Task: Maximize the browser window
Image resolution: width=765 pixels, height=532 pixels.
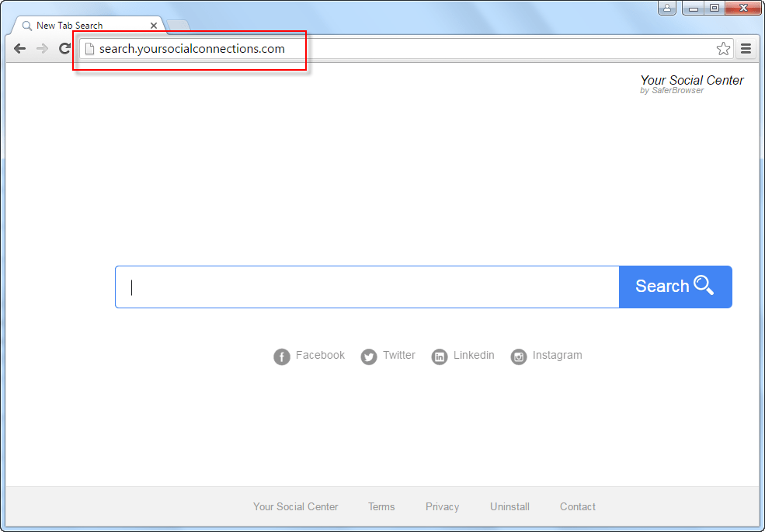Action: click(x=715, y=8)
